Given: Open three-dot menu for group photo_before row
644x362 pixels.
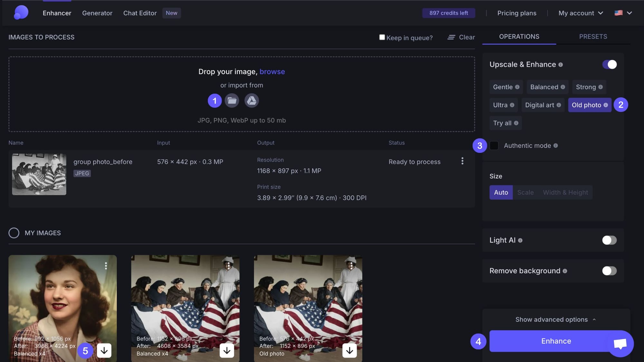Looking at the screenshot, I should pyautogui.click(x=462, y=161).
